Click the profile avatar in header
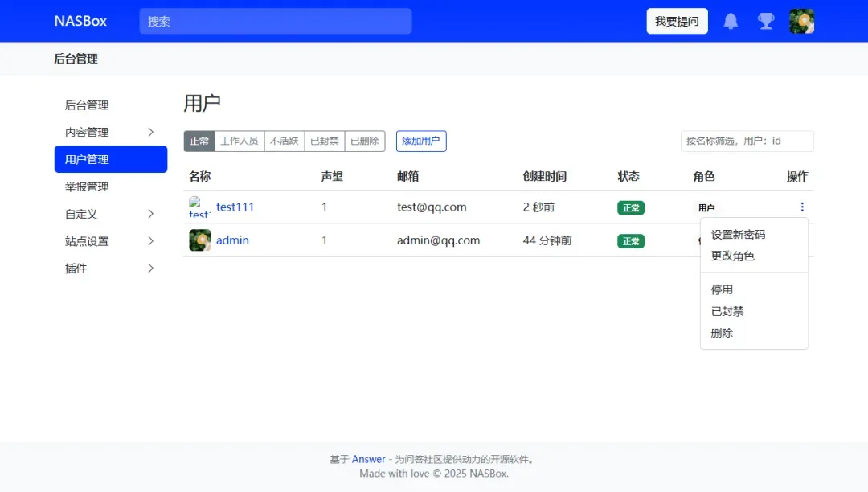 coord(801,21)
